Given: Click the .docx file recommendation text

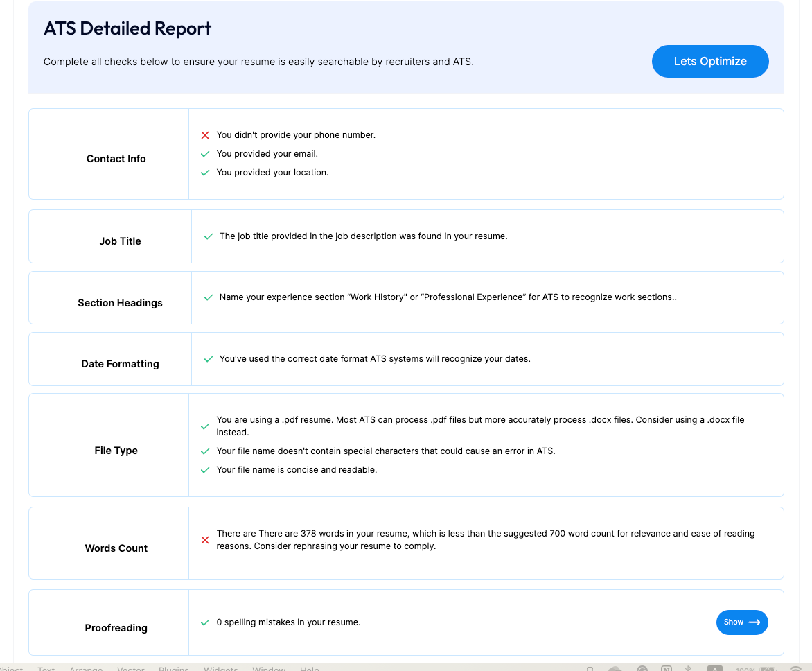Looking at the screenshot, I should [480, 426].
